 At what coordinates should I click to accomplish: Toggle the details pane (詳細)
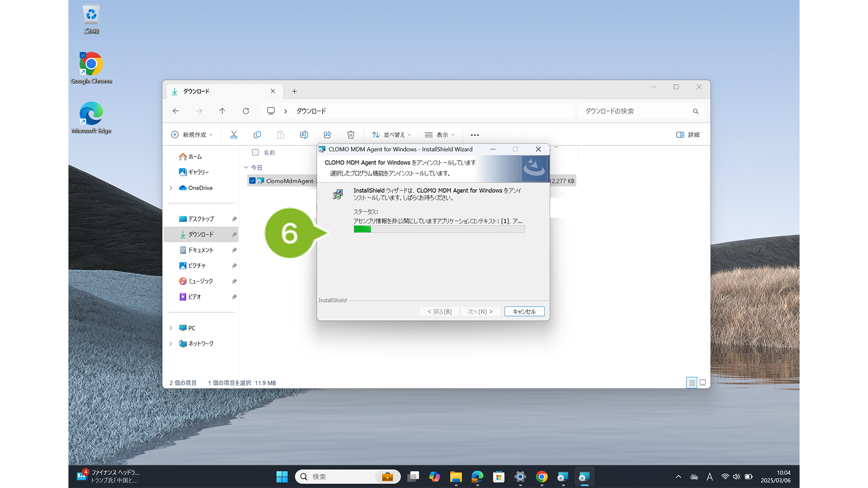(x=688, y=135)
